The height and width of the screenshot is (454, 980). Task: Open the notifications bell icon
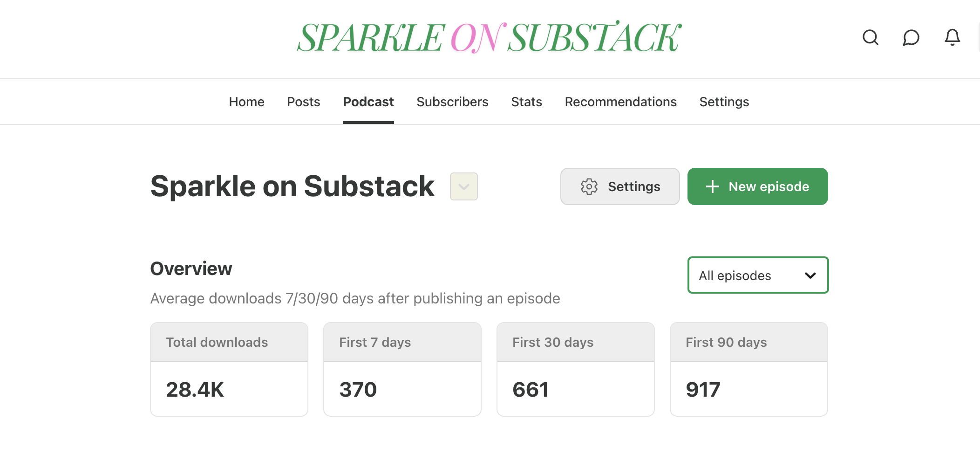click(x=952, y=37)
